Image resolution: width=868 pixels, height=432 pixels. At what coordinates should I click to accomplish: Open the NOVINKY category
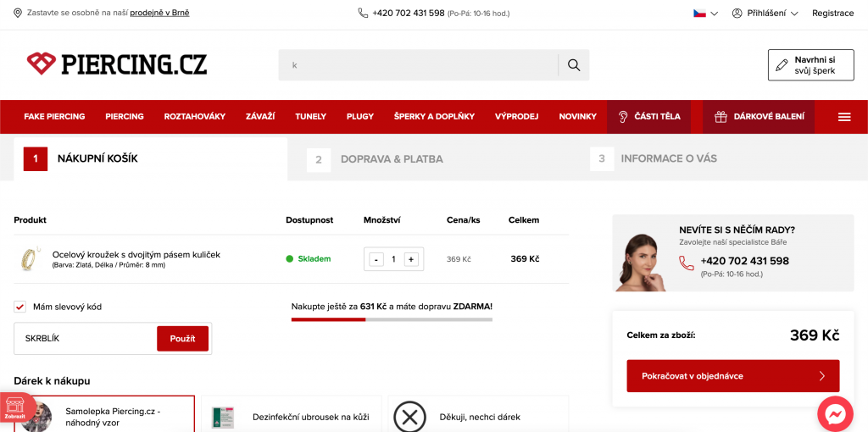coord(578,117)
